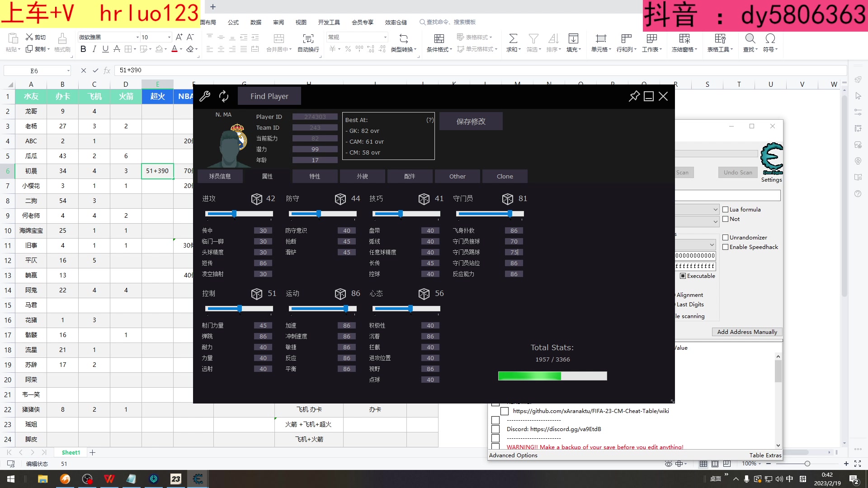Click the Sheet1 sheet tab
Screen dimensions: 868x488
pos(71,452)
